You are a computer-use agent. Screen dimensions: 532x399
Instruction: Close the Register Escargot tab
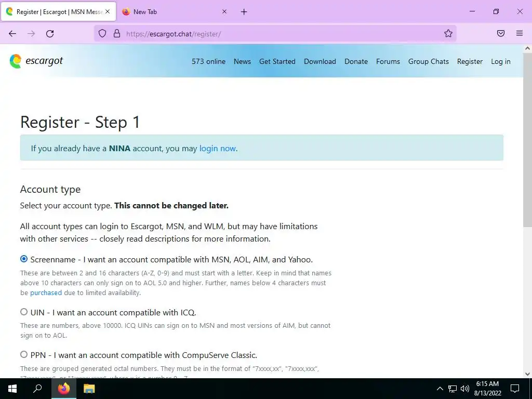(x=108, y=11)
